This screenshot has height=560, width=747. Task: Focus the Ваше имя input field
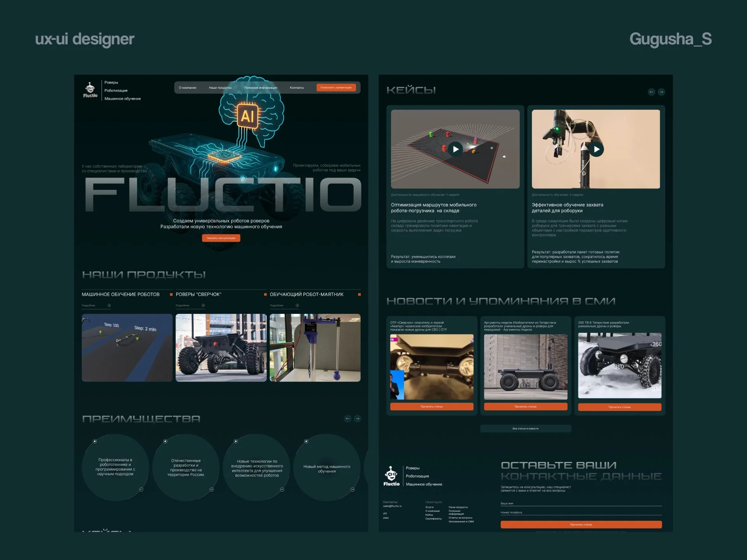pyautogui.click(x=581, y=503)
